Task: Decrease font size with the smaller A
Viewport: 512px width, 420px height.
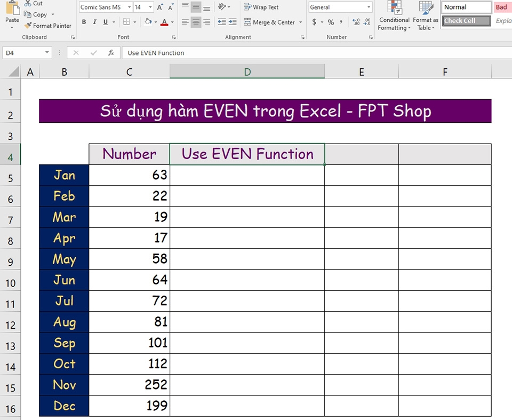Action: tap(171, 7)
